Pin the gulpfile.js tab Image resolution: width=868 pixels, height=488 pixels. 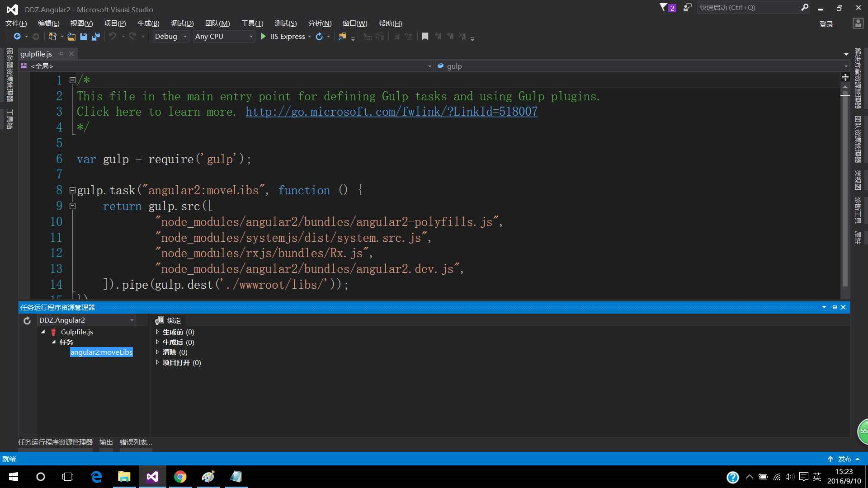pyautogui.click(x=61, y=54)
